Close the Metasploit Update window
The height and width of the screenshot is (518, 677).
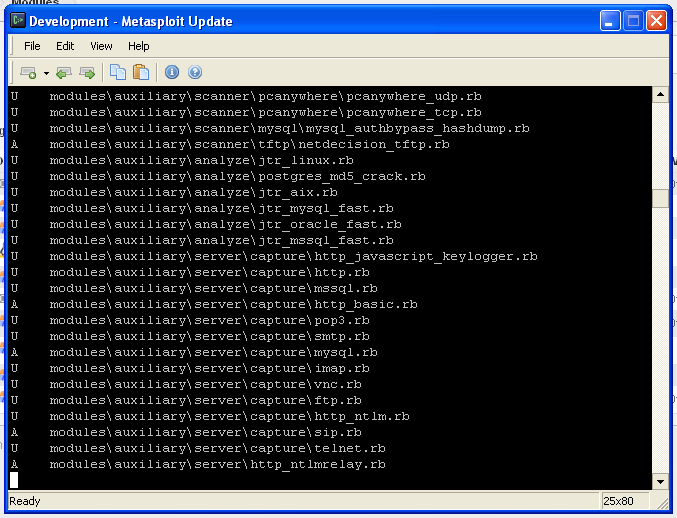tap(656, 21)
